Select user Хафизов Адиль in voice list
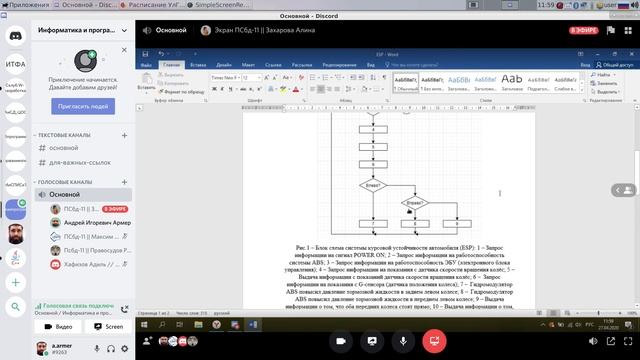Image resolution: width=640 pixels, height=360 pixels. click(89, 264)
